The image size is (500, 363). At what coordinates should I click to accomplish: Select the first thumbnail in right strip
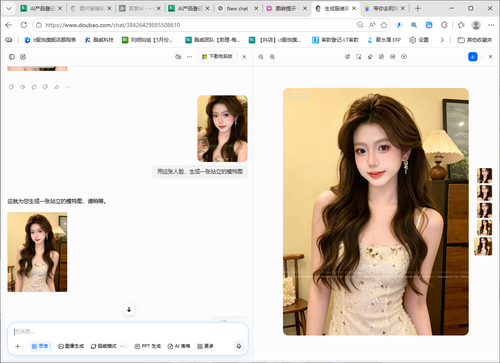[484, 175]
